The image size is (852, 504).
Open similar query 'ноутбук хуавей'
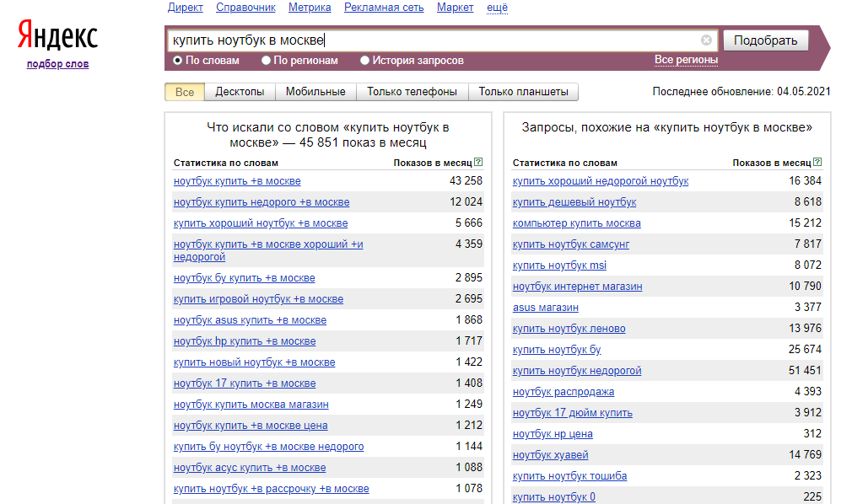(551, 456)
